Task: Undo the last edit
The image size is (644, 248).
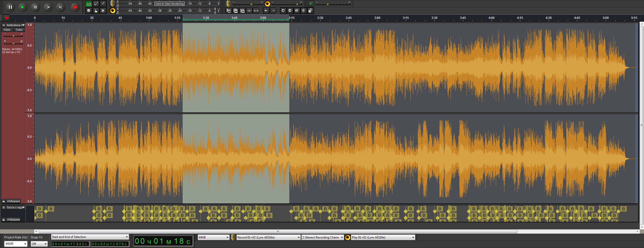Action: coord(266,11)
